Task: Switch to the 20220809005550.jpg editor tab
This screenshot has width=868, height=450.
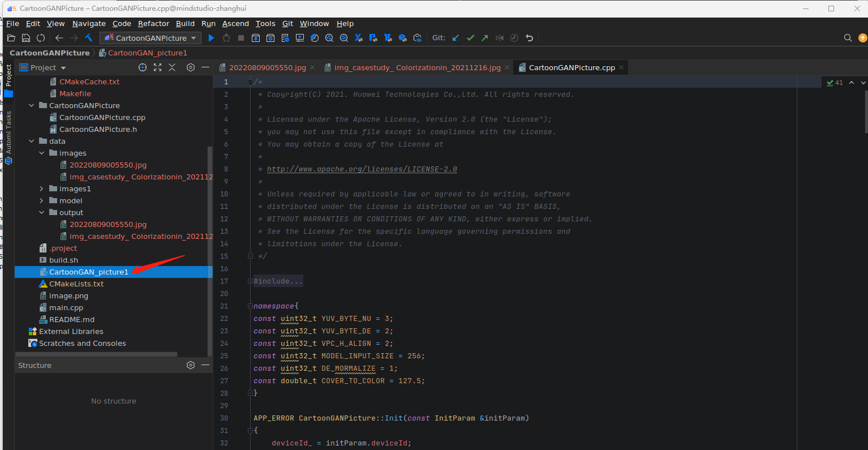Action: (x=267, y=67)
